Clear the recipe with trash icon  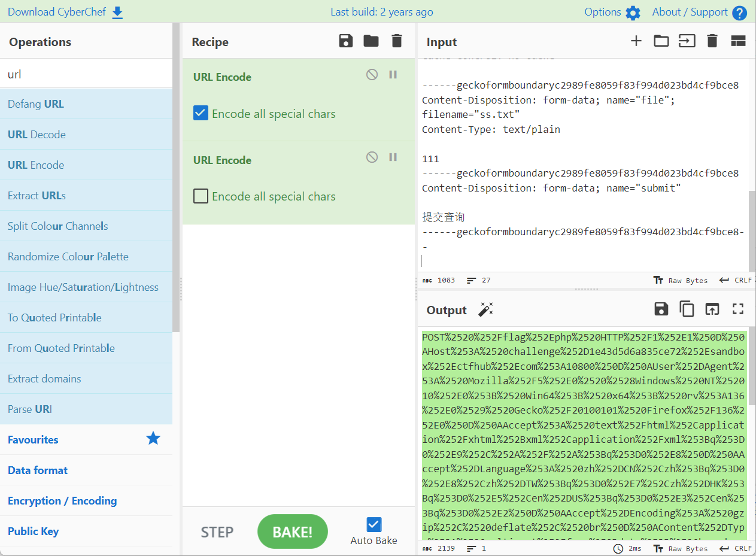396,41
